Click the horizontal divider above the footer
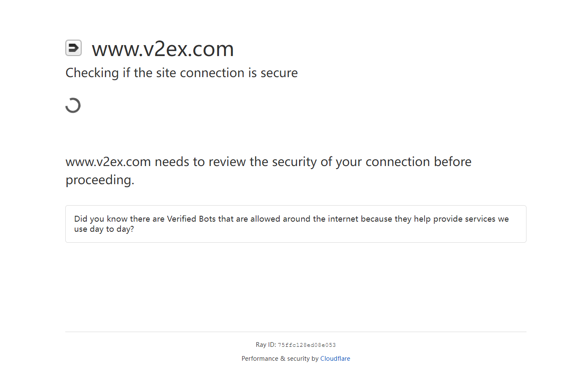Image resolution: width=588 pixels, height=370 pixels. click(x=296, y=332)
